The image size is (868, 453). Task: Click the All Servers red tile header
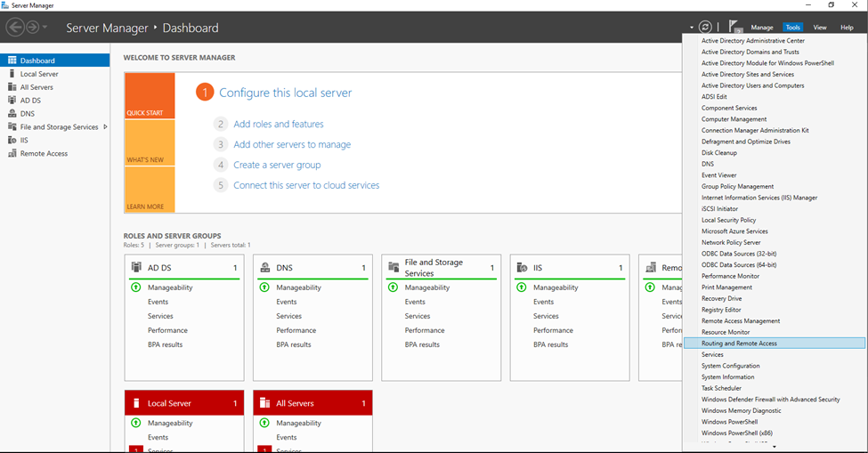coord(312,403)
